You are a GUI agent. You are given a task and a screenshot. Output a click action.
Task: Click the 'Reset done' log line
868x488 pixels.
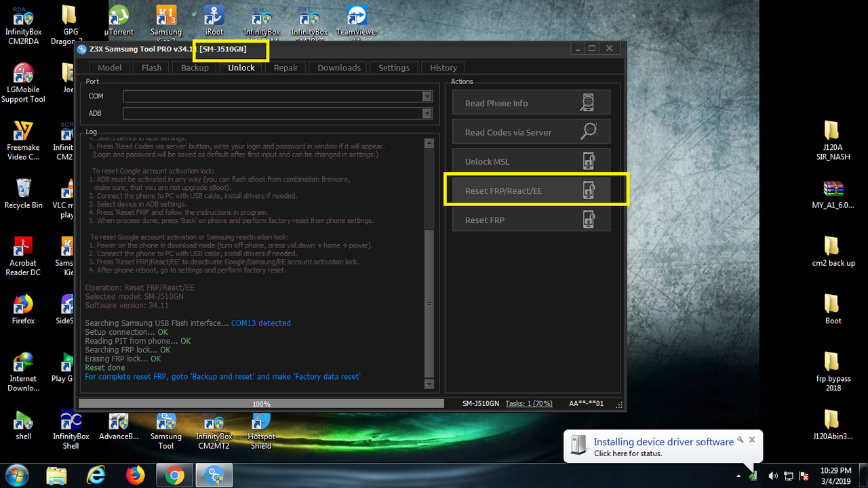(x=105, y=367)
